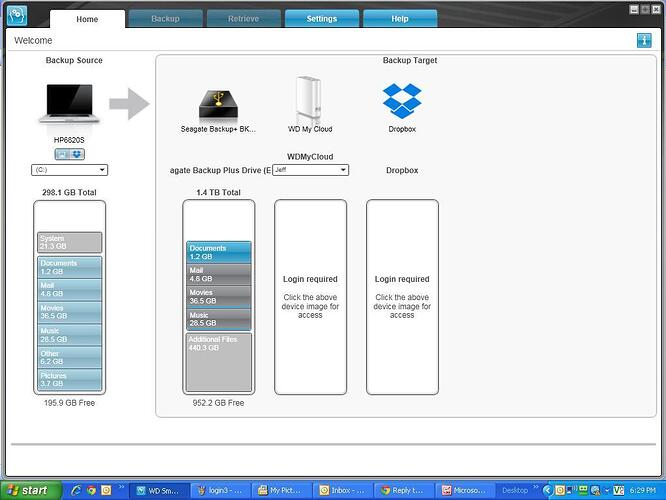Click the target Mail 4.8 GB category
Screen dimensions: 666x500
(219, 274)
